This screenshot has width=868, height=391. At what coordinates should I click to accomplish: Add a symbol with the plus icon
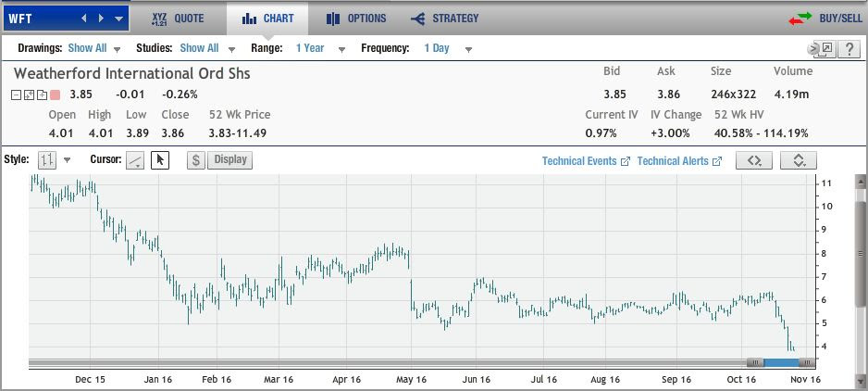[x=42, y=95]
